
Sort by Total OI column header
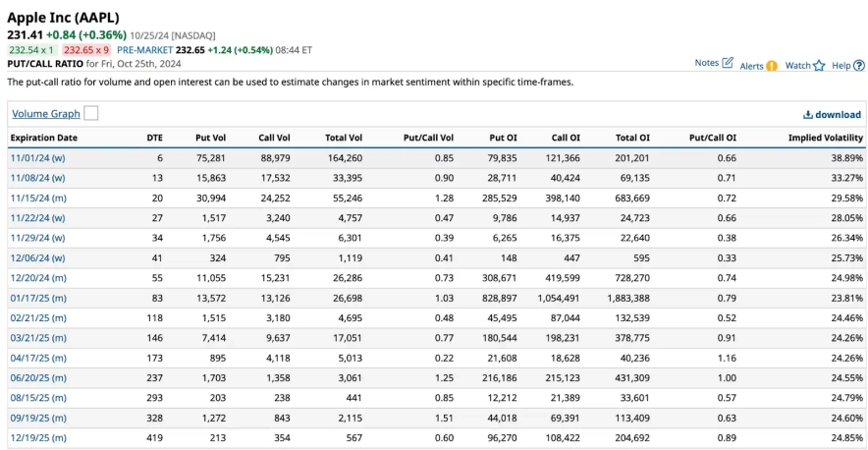click(632, 138)
